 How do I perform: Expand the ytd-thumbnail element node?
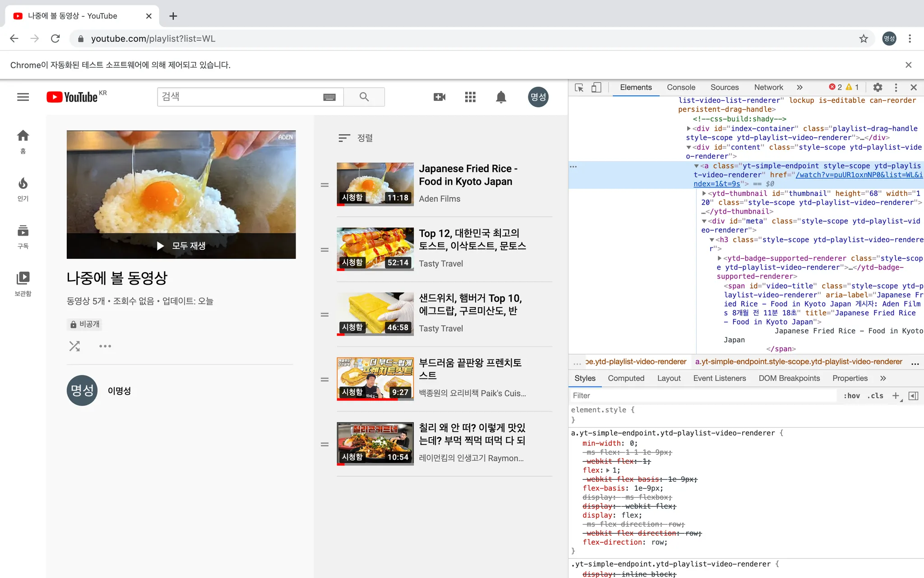point(704,193)
